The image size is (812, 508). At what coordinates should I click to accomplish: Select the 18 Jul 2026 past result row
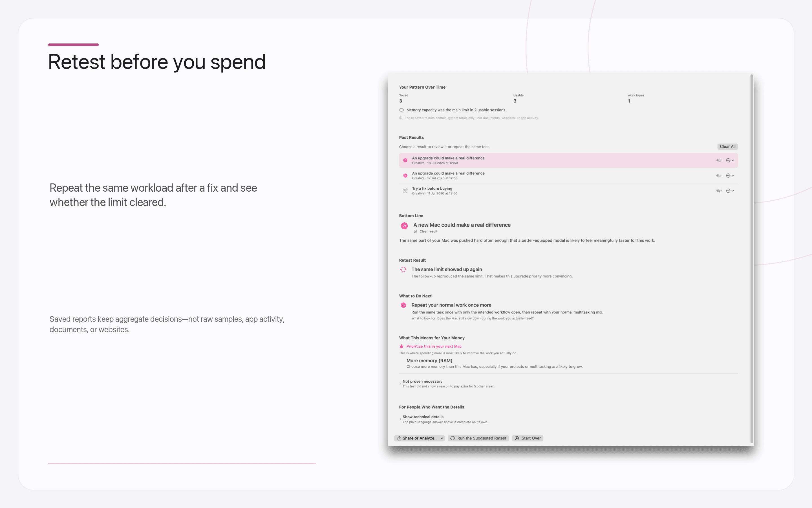(x=568, y=160)
